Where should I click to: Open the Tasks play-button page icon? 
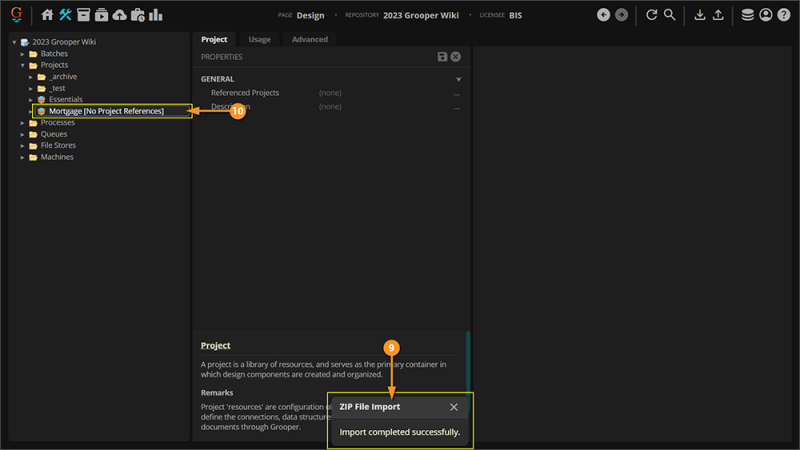pyautogui.click(x=101, y=15)
